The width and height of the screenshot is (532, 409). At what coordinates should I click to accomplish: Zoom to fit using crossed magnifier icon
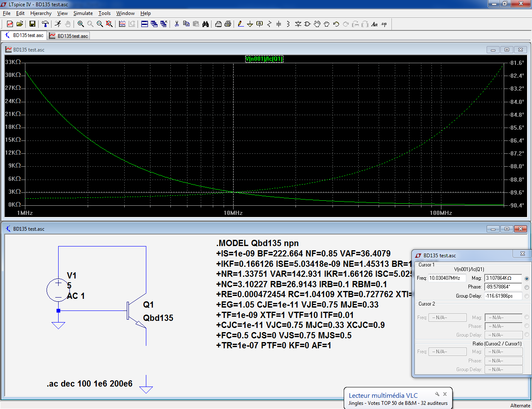pyautogui.click(x=109, y=24)
